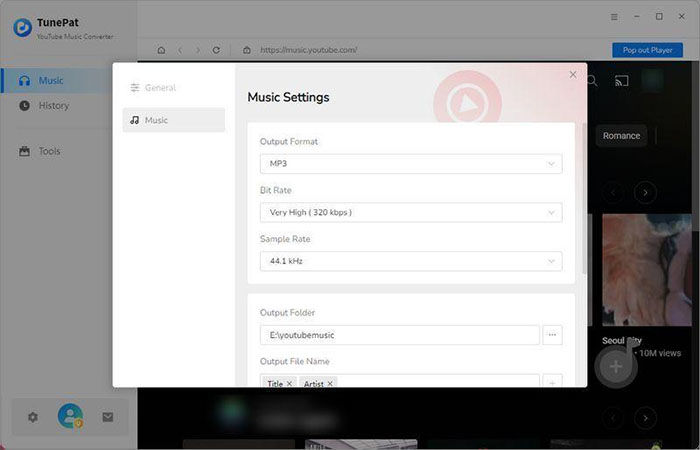Browse for output folder via ellipsis button

pos(552,335)
